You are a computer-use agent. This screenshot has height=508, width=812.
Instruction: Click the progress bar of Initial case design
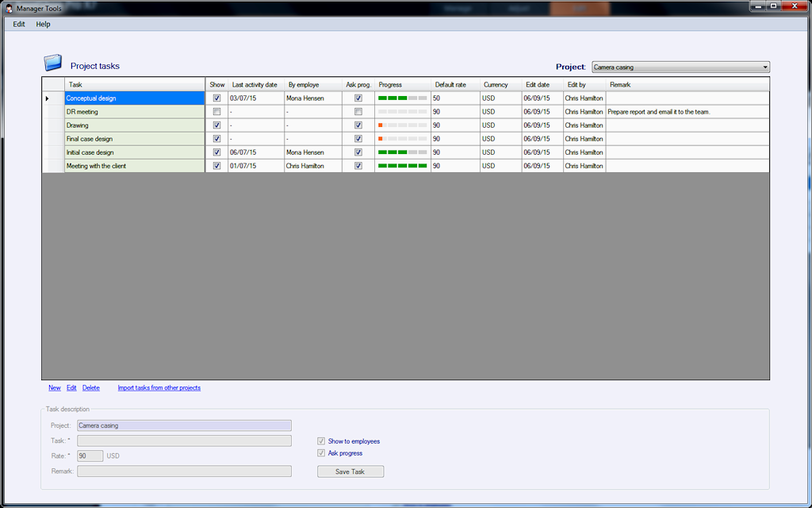(x=402, y=152)
